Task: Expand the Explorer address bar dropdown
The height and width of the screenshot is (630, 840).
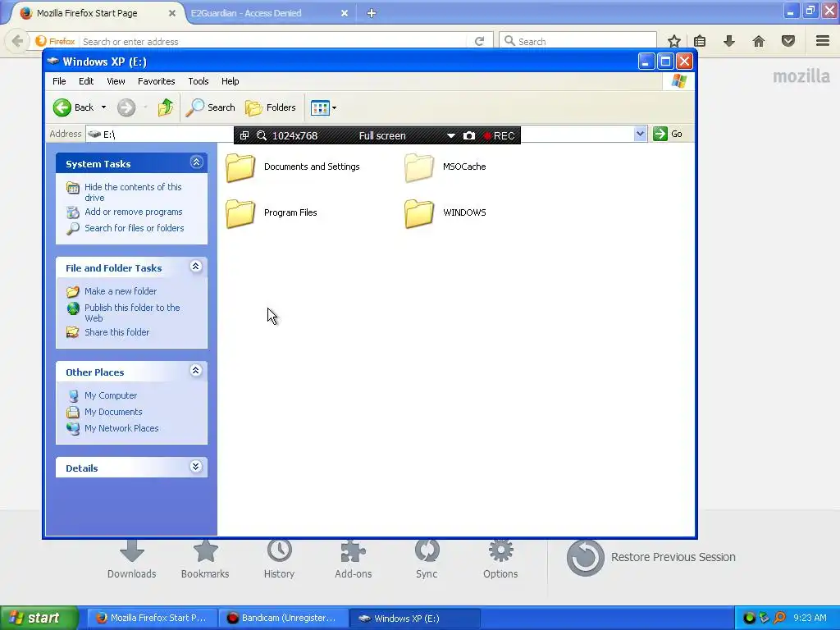Action: click(640, 134)
